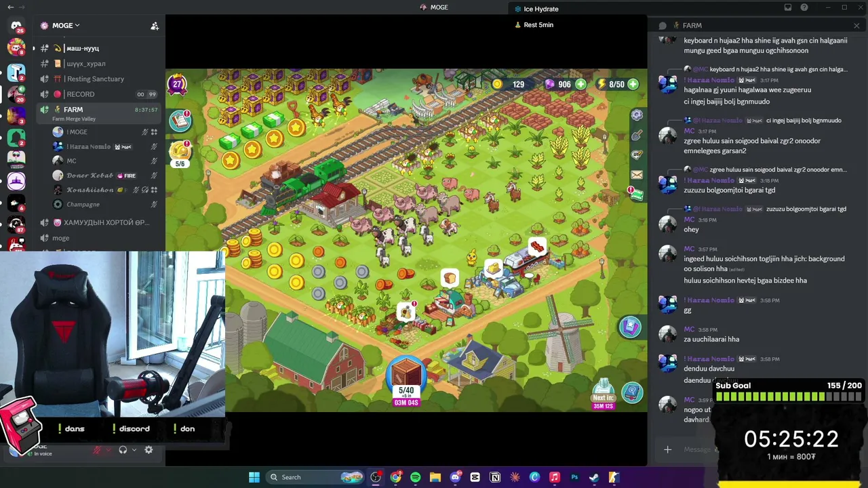
Task: Select the "ohey" chat message from MC
Action: [691, 229]
